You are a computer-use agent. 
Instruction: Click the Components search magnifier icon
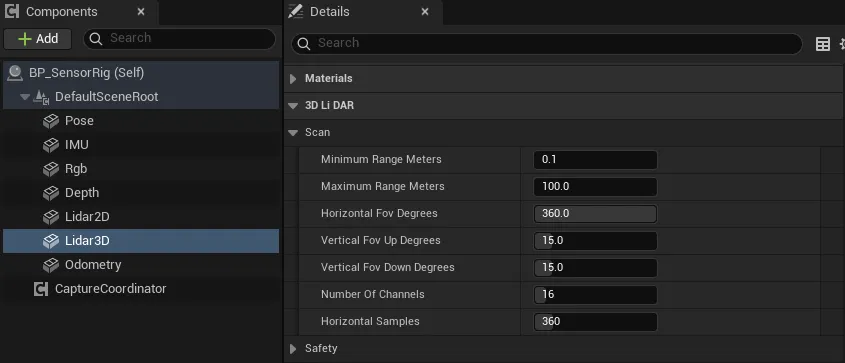pyautogui.click(x=96, y=38)
